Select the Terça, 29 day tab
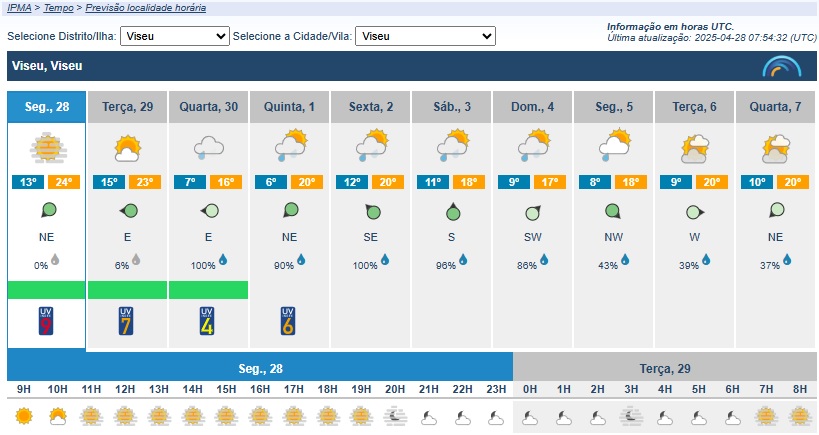819x435 pixels. point(127,107)
